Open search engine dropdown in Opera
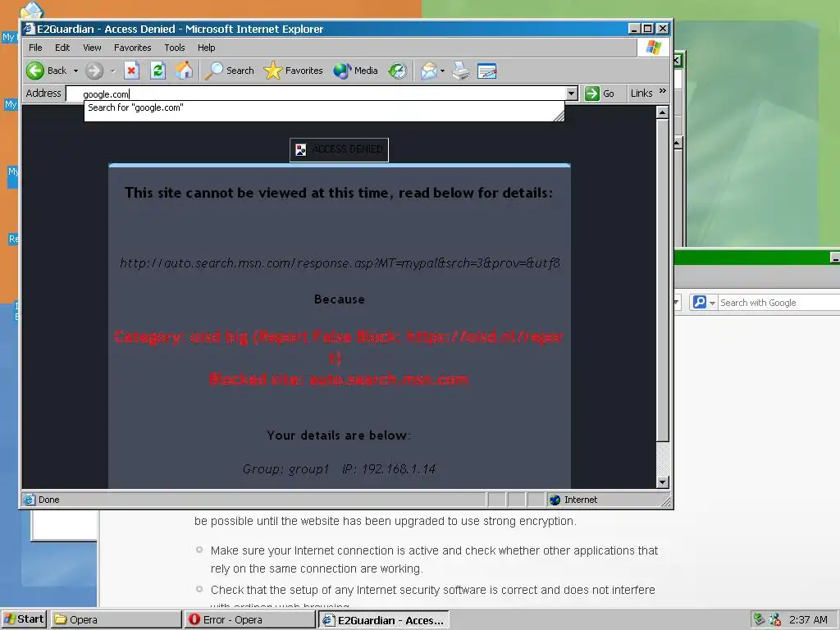The height and width of the screenshot is (630, 840). click(x=713, y=304)
